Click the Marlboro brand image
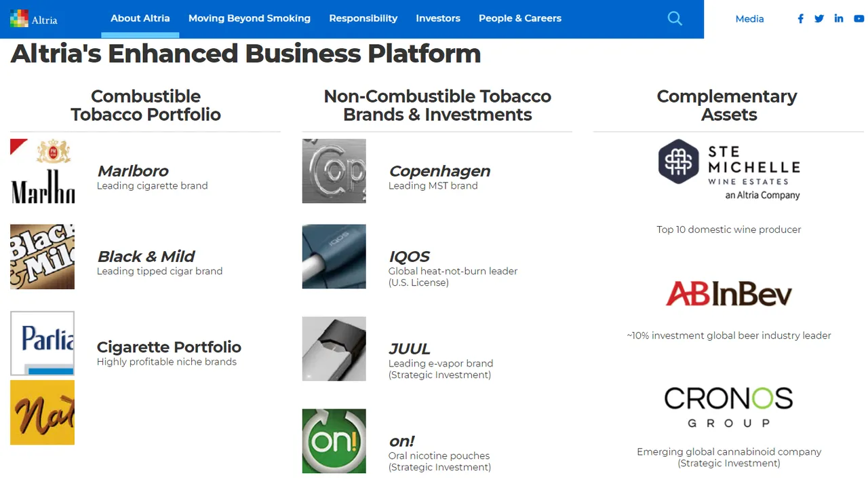The height and width of the screenshot is (484, 868). coord(42,171)
